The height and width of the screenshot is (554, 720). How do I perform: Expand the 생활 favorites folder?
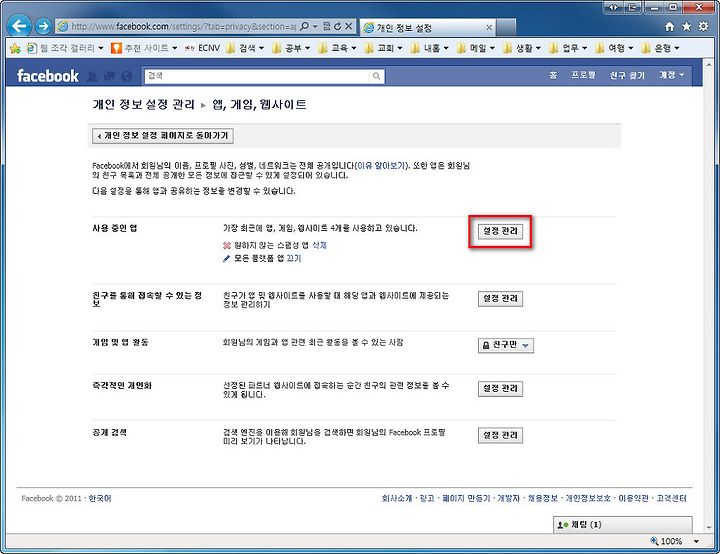pos(522,48)
